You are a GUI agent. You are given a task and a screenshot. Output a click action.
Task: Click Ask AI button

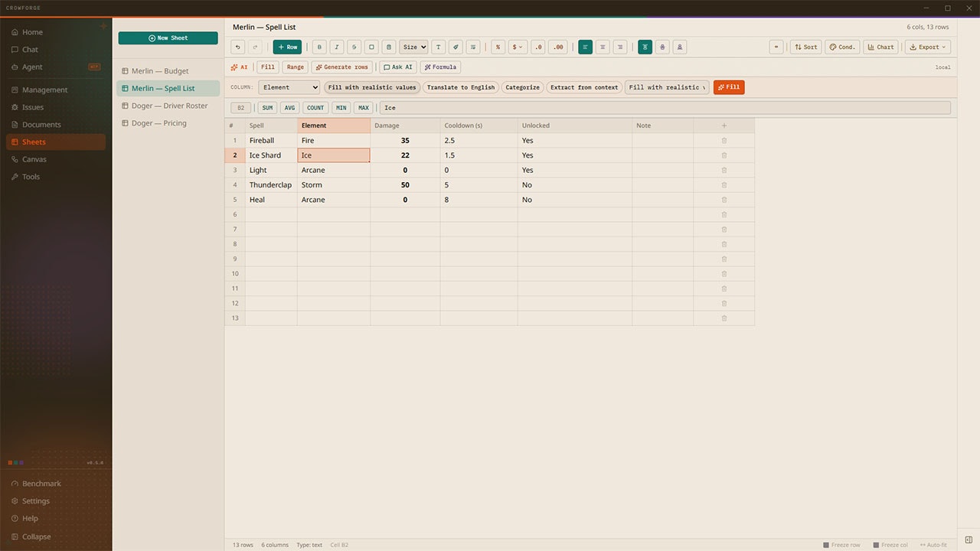click(398, 67)
